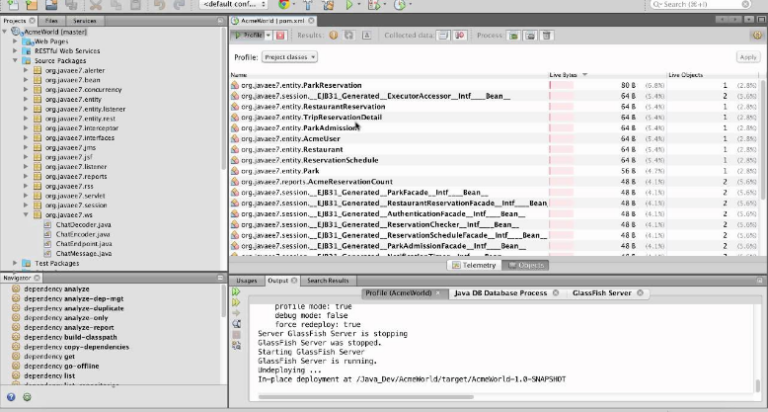Open the Project classes profile dropdown
The width and height of the screenshot is (768, 412).
click(291, 57)
